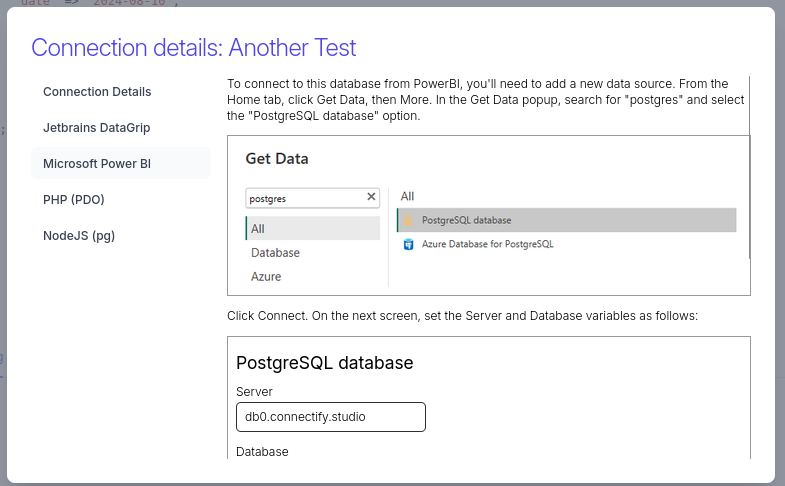Click the Azure Database for PostgreSQL icon
This screenshot has width=785, height=486.
[408, 244]
